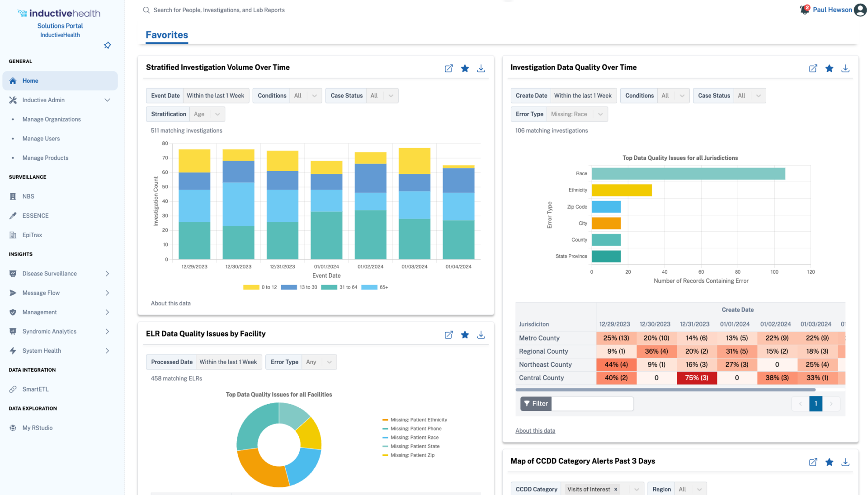Open ELR Error Type Any dropdown
The image size is (868, 495).
pyautogui.click(x=319, y=362)
